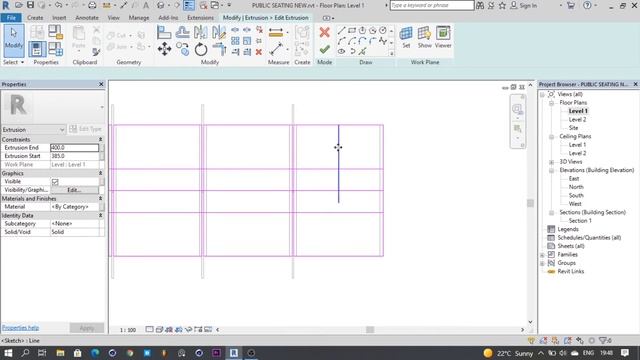Click the Move tool in Modify panel
Viewport: 640px width, 360px height.
click(x=164, y=49)
